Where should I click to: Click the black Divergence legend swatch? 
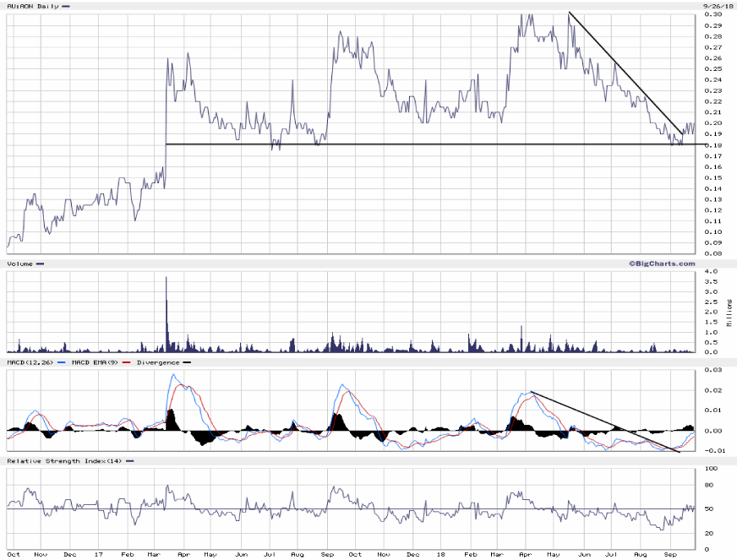(x=187, y=362)
